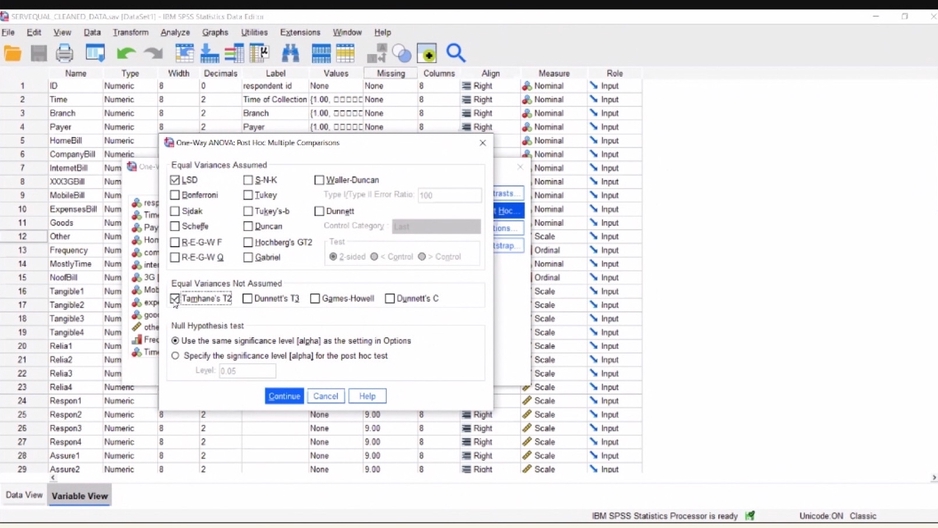Open Recall recently used dialogs icon
Image resolution: width=938 pixels, height=528 pixels.
[x=95, y=54]
